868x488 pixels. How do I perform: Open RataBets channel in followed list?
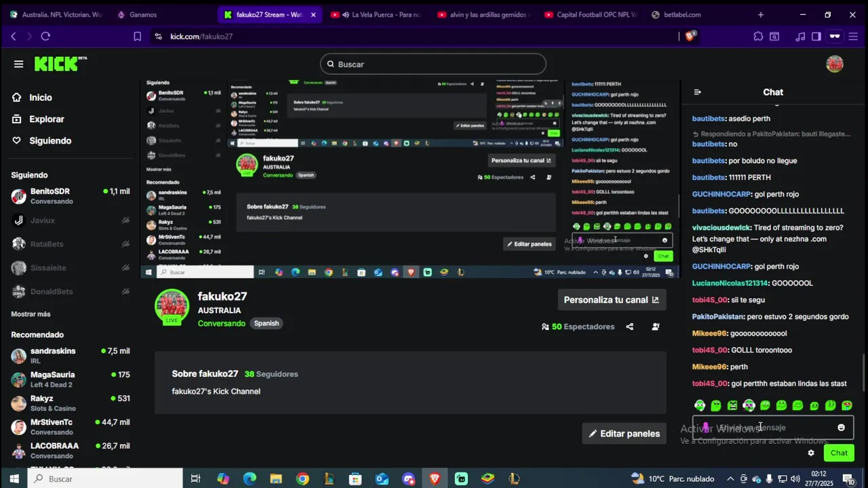[71, 244]
